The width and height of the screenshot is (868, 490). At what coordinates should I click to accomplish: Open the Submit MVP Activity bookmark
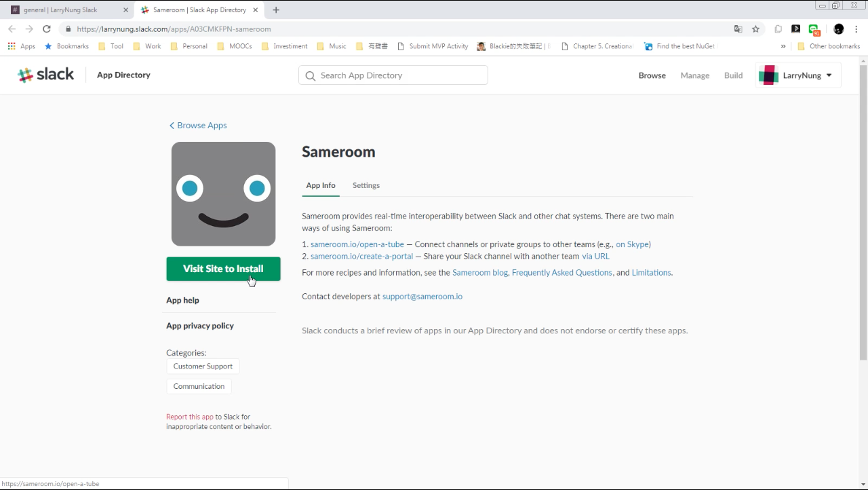point(433,46)
